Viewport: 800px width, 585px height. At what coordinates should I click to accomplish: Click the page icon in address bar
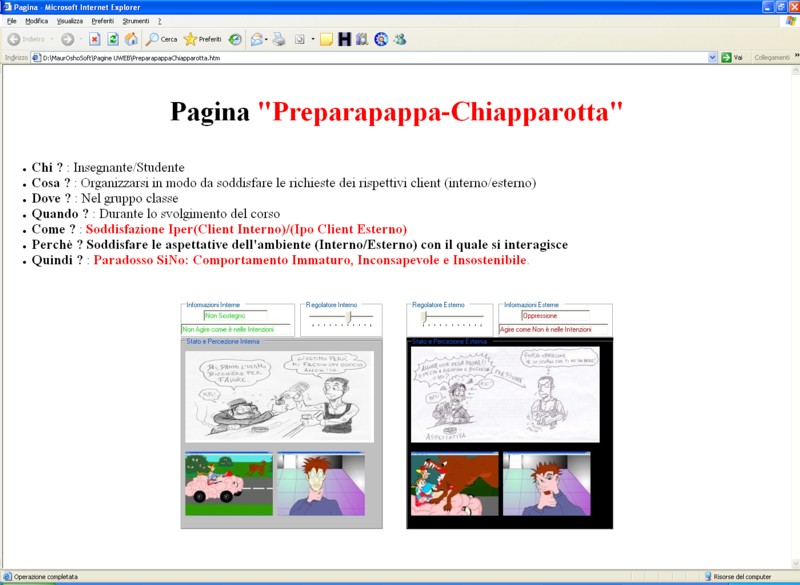[x=36, y=58]
